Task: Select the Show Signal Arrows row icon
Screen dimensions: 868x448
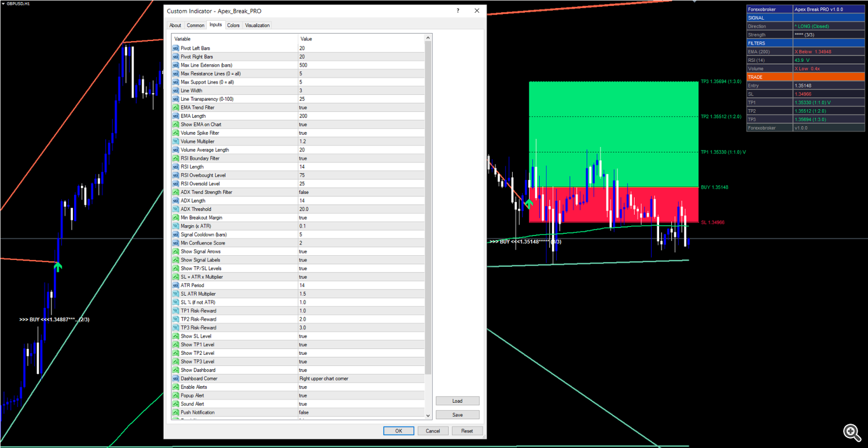Action: 176,251
